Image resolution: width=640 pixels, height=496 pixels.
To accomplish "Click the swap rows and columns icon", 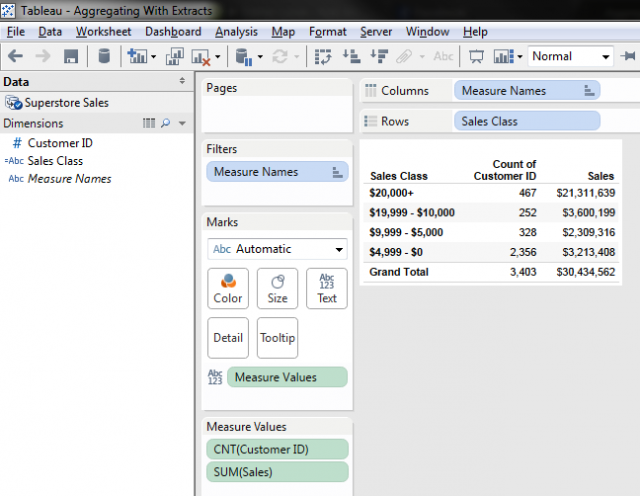I will click(323, 57).
